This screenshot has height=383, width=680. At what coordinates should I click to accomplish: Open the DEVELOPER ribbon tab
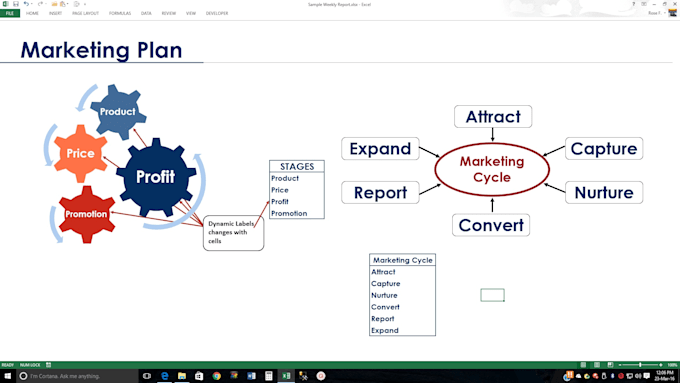(217, 13)
